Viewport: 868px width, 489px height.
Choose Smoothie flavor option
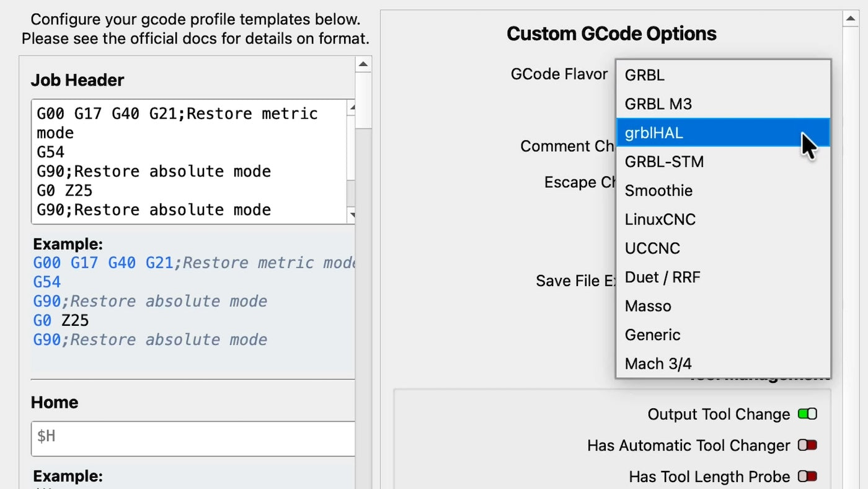(x=723, y=191)
